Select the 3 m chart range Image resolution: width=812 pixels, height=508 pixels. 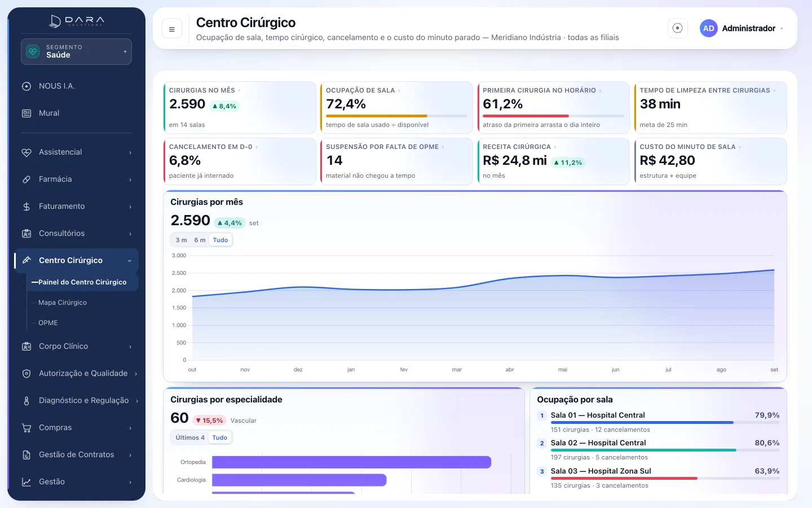click(x=181, y=240)
